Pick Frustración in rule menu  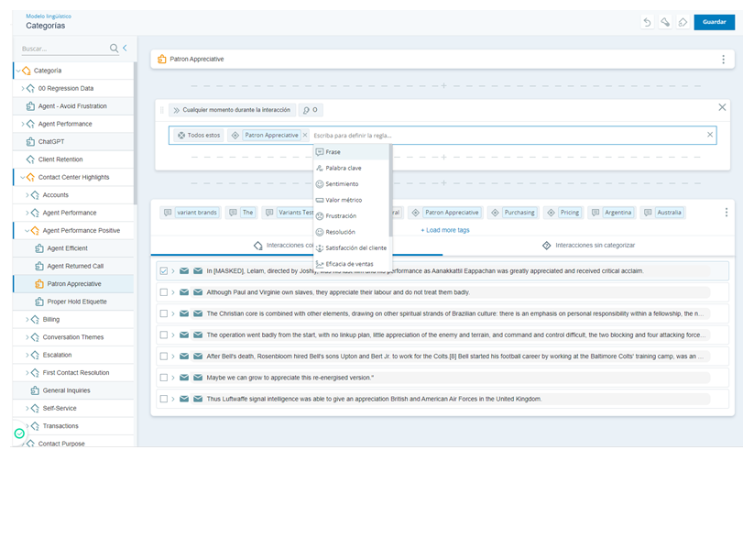click(x=351, y=216)
